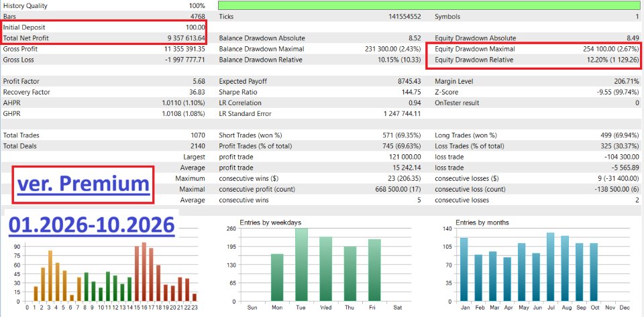644x317 pixels.
Task: Click the hour 6 bar in hourly chart
Action: (x=72, y=298)
